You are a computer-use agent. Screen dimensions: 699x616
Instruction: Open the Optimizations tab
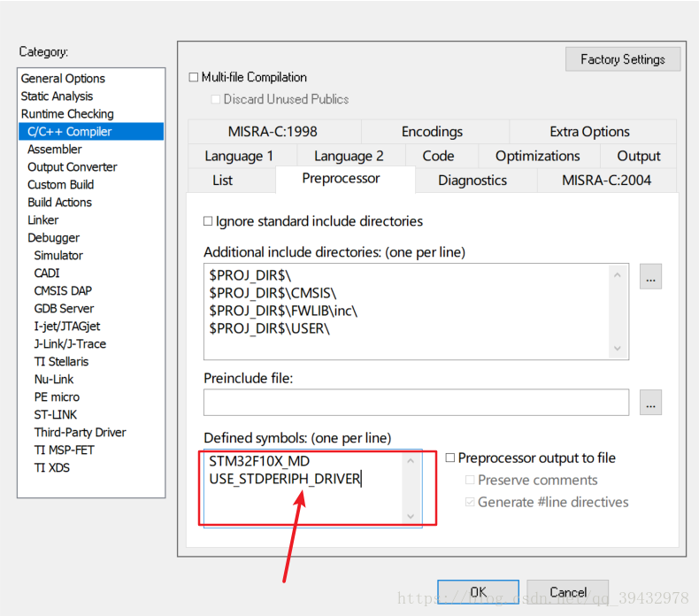point(537,156)
